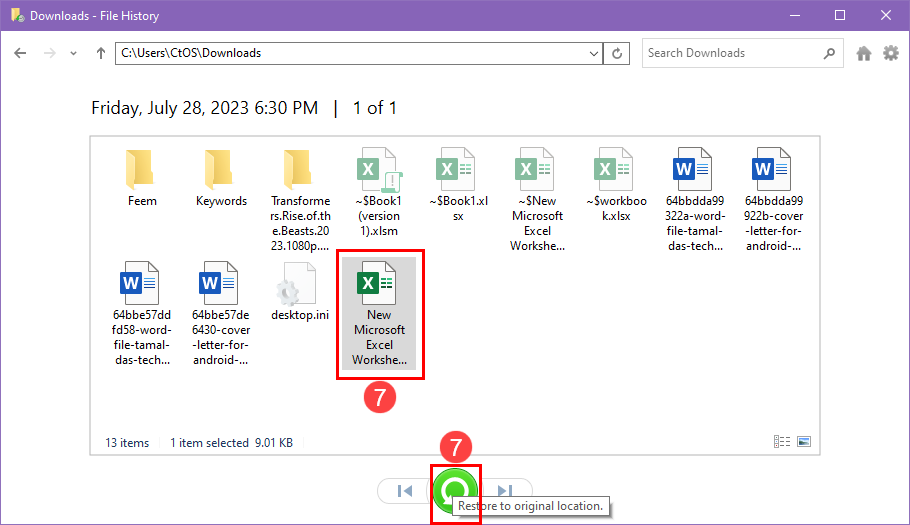Image resolution: width=910 pixels, height=525 pixels.
Task: Select the ~$workbook.xlsx file
Action: tap(616, 184)
